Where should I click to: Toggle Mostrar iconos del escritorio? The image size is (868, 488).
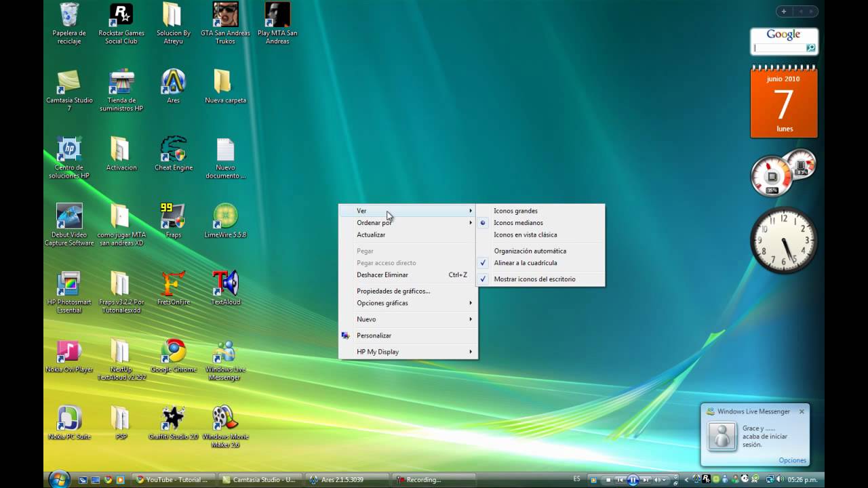(540, 279)
